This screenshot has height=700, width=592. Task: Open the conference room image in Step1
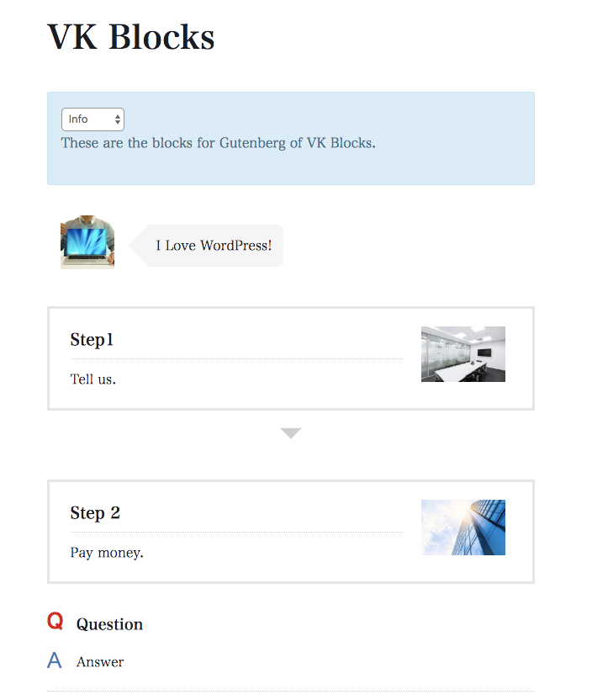click(x=462, y=354)
